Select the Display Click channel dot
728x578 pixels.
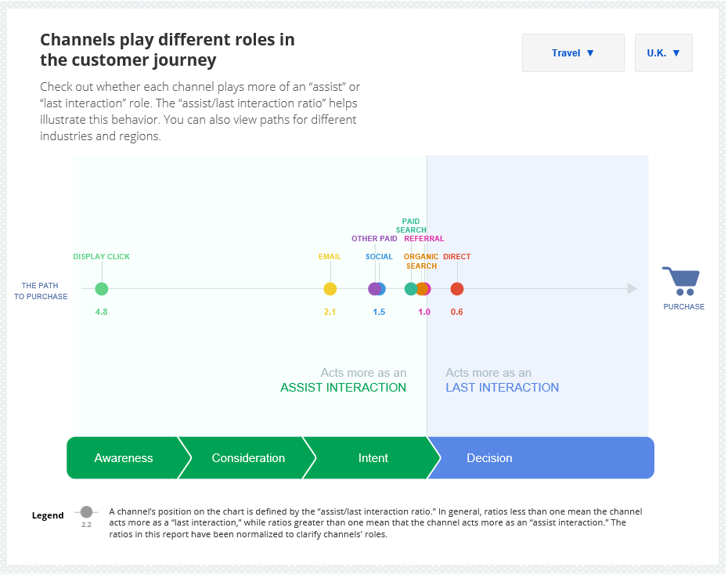pyautogui.click(x=101, y=288)
